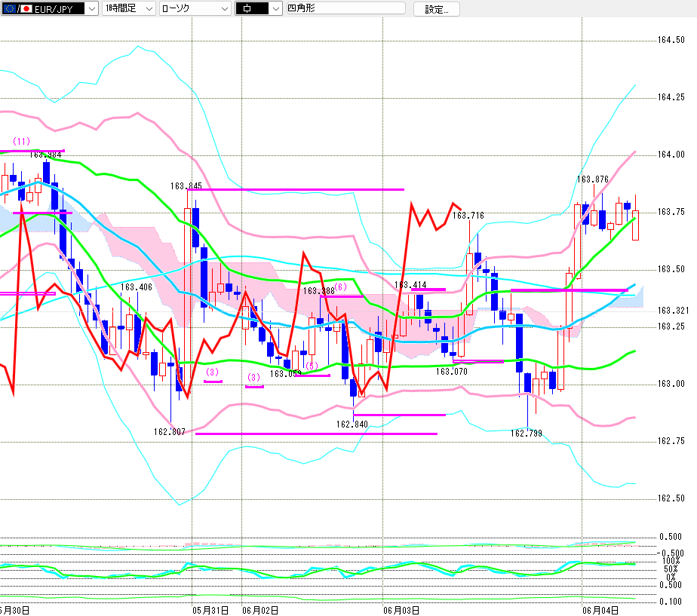The height and width of the screenshot is (616, 697).
Task: Click the 162.50 price axis label
Action: coord(671,498)
